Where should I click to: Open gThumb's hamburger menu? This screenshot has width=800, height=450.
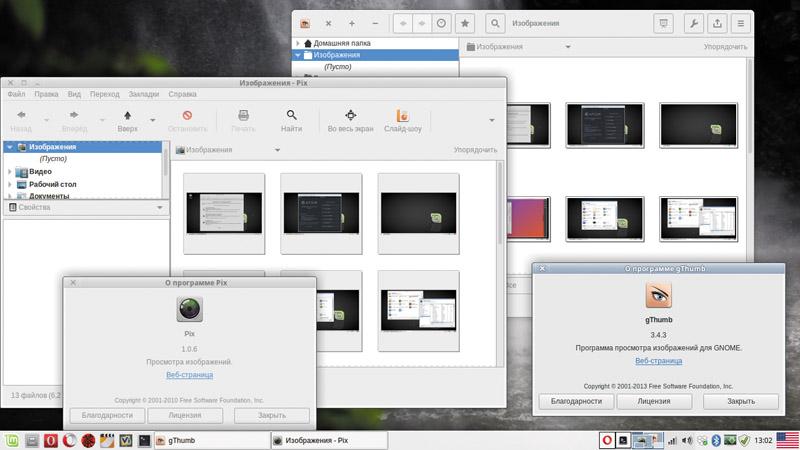[741, 23]
